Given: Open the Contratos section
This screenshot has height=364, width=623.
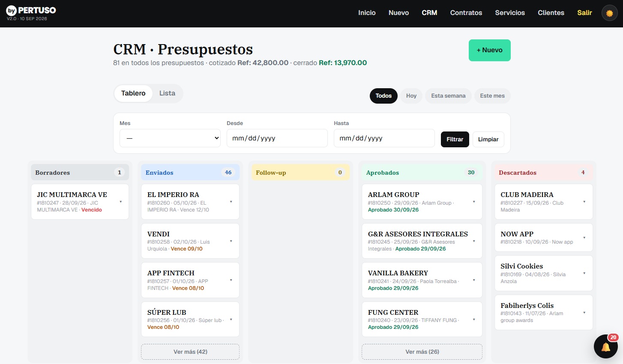Looking at the screenshot, I should [466, 13].
